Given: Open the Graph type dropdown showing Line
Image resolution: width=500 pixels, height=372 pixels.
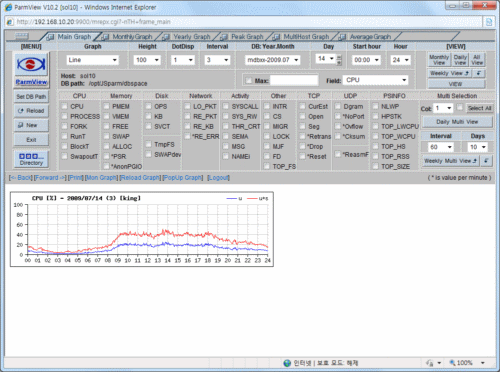Looking at the screenshot, I should pos(92,60).
